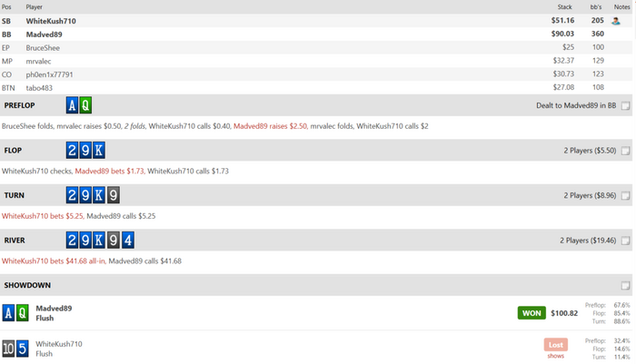Select the WhiteKush710 row in player table

coord(316,21)
